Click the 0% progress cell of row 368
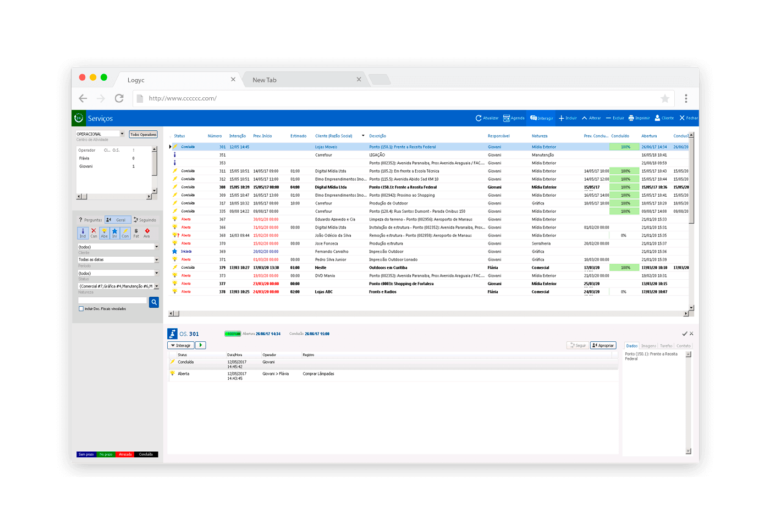Viewport: 770px width, 532px height. click(x=624, y=235)
